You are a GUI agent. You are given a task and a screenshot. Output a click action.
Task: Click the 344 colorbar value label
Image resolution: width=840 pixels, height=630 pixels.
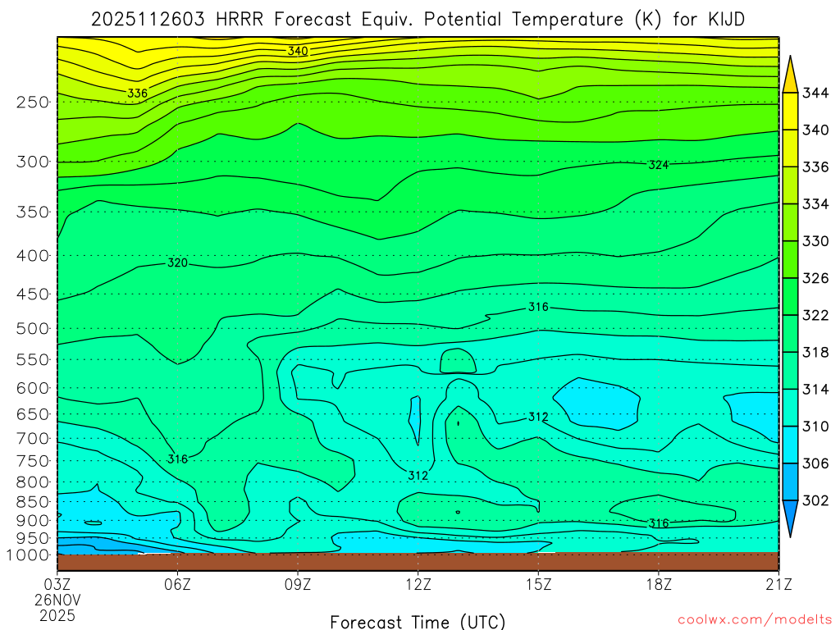pyautogui.click(x=815, y=94)
